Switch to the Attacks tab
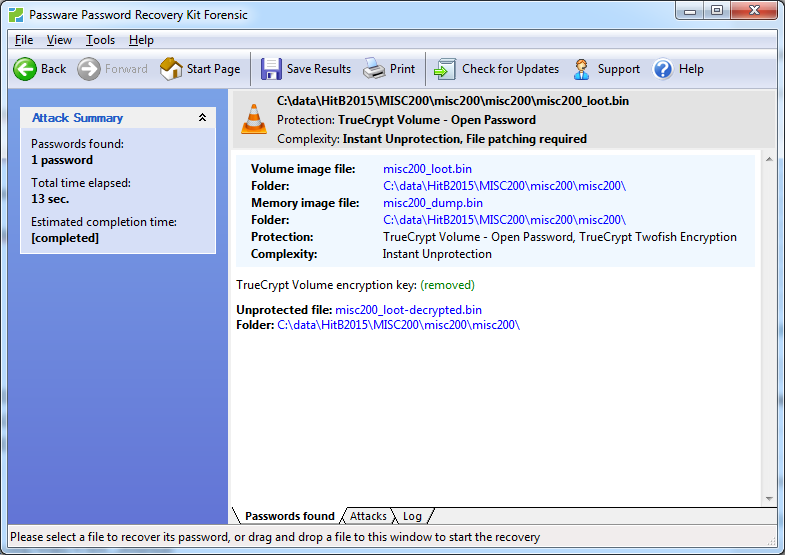This screenshot has width=785, height=555. [x=368, y=516]
